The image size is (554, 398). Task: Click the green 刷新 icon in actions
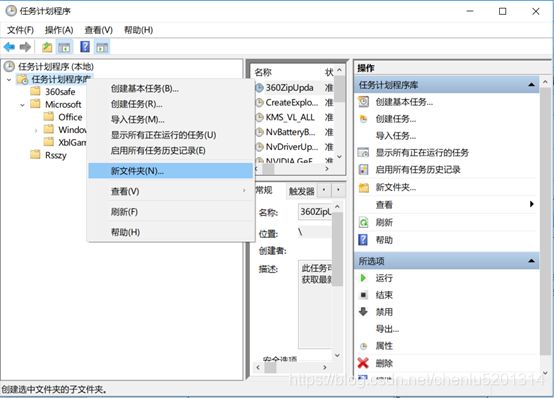363,222
